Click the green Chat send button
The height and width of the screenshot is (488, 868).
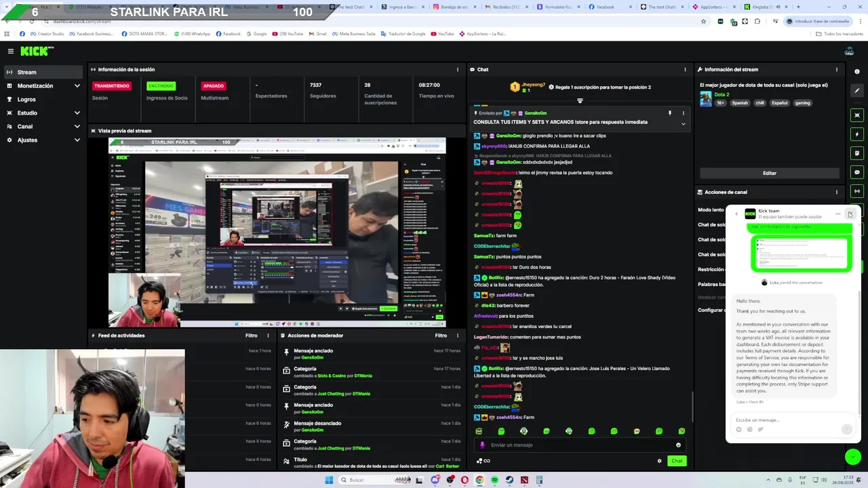point(677,461)
